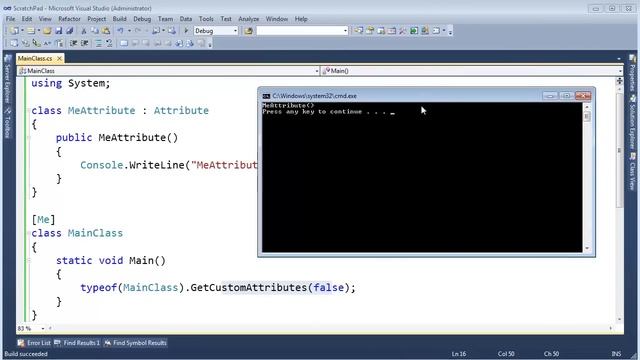This screenshot has height=360, width=640.
Task: Close the MainClass.cs tab
Action: [x=59, y=58]
